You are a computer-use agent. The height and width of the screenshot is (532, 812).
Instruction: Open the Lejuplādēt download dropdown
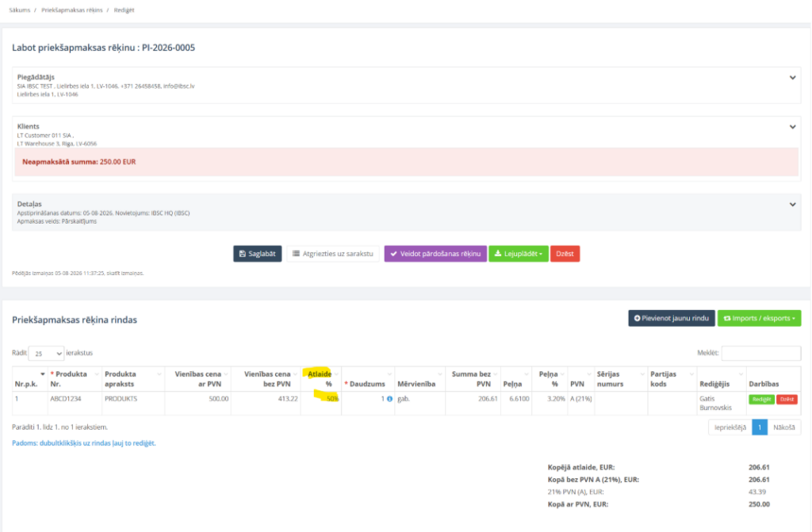(519, 254)
